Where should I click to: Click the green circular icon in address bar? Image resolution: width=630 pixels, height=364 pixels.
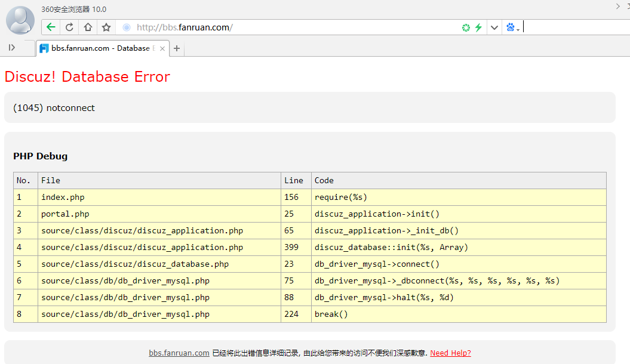click(466, 27)
